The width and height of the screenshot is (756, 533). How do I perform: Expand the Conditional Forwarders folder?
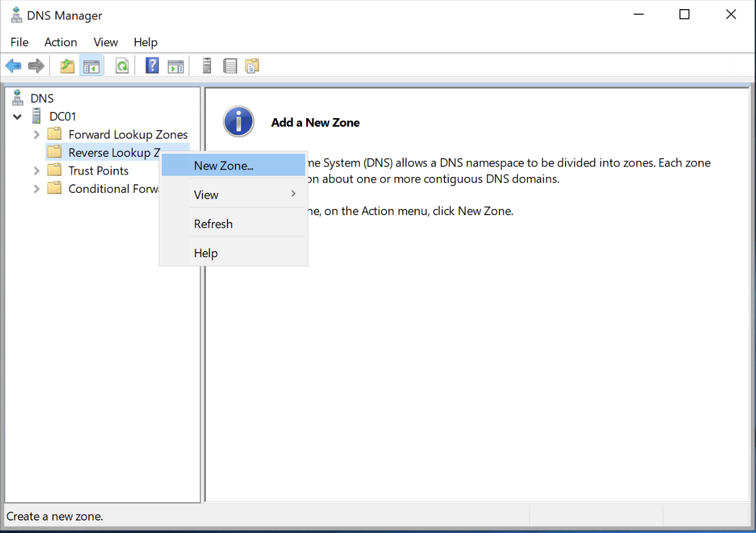point(36,189)
